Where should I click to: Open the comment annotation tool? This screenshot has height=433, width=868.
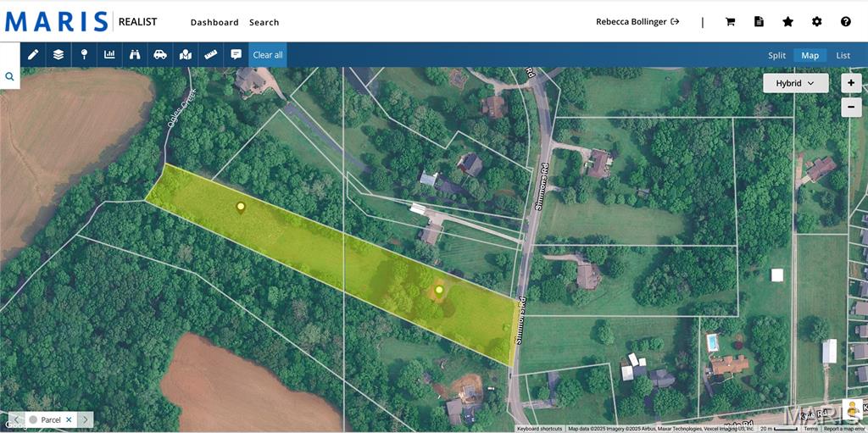pos(236,55)
